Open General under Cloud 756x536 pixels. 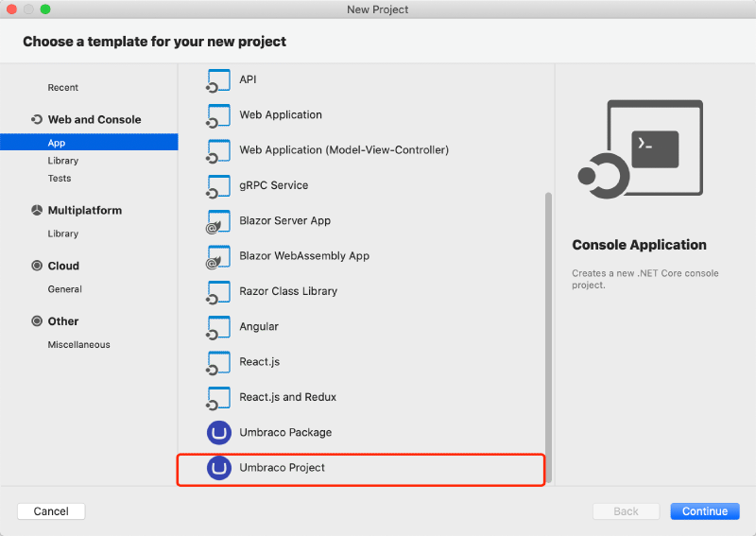(64, 289)
